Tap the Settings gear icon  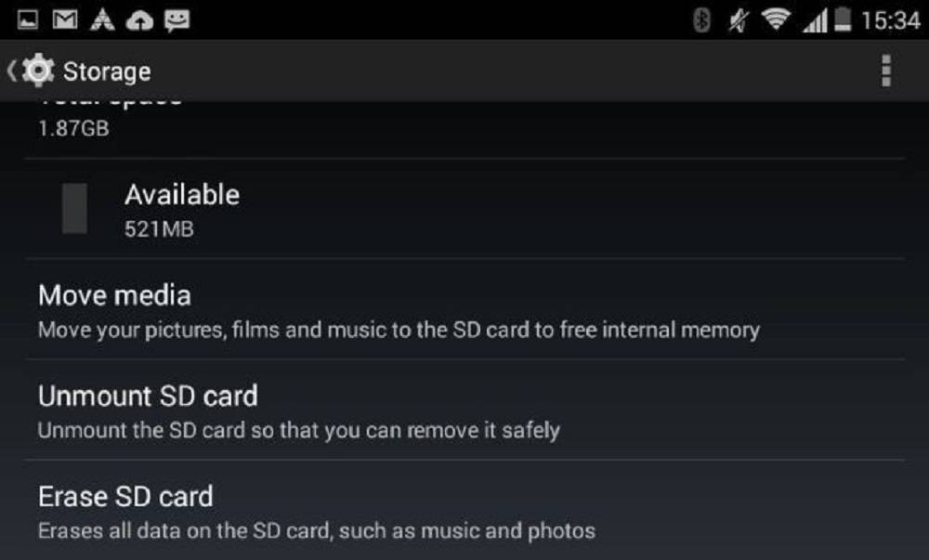pos(38,71)
